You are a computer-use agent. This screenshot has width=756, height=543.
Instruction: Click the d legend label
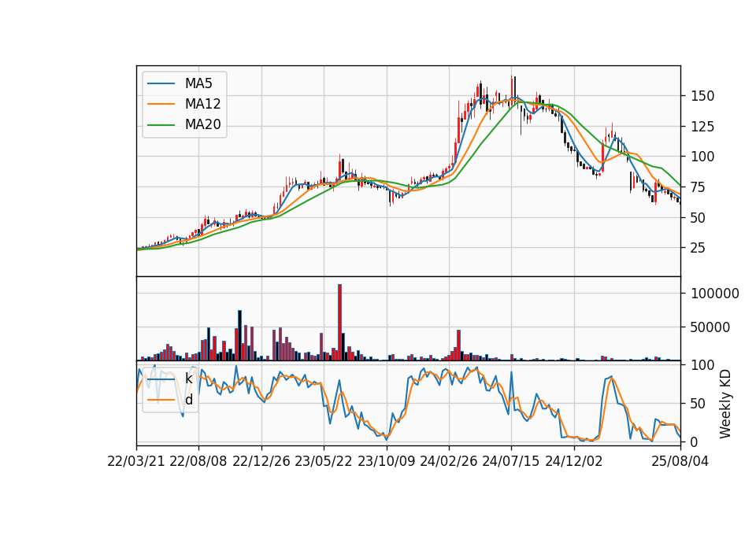(188, 400)
